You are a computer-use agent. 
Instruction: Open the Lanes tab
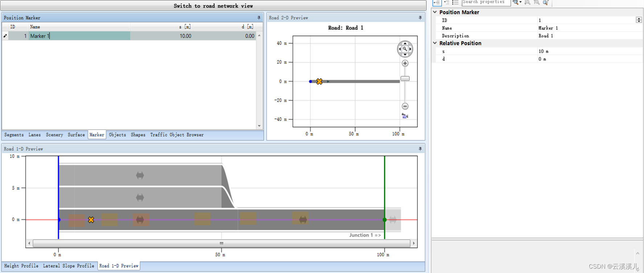click(34, 135)
